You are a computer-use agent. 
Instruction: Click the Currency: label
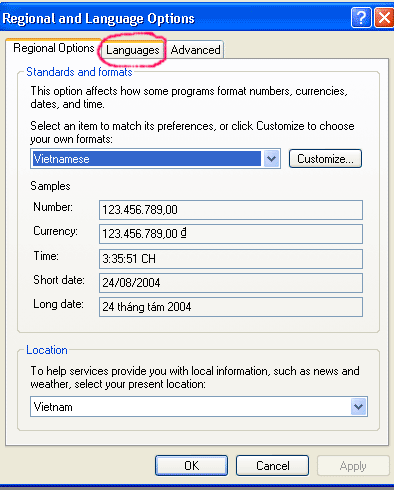(x=55, y=231)
